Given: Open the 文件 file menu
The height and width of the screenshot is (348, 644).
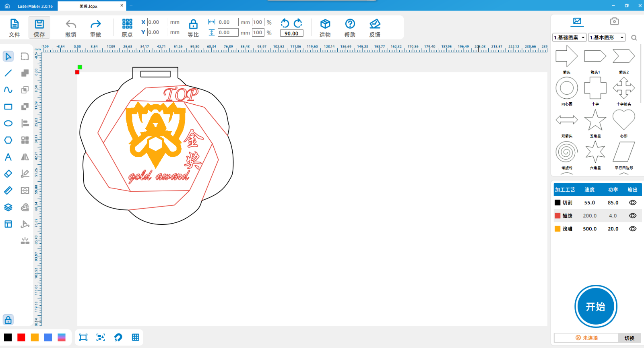Looking at the screenshot, I should (14, 28).
